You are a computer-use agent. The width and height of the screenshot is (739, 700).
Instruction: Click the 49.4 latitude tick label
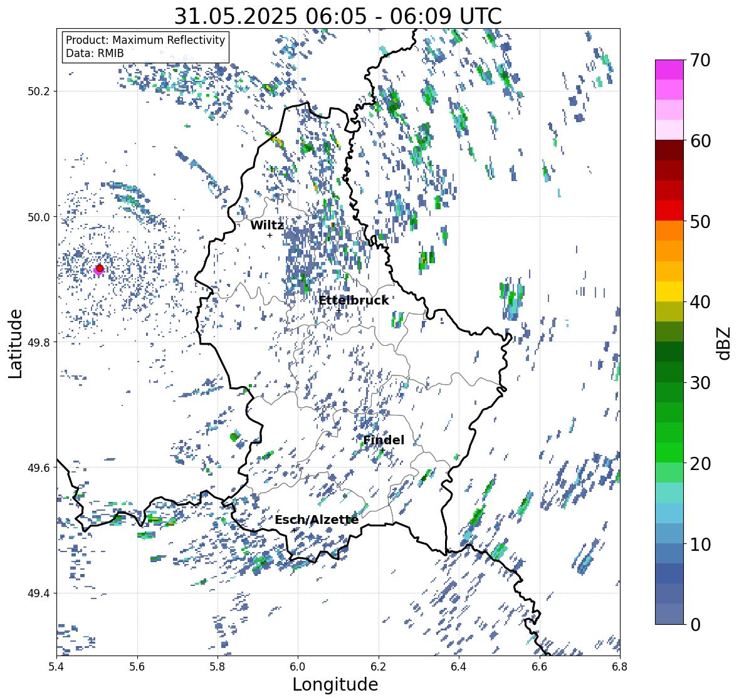coord(39,593)
